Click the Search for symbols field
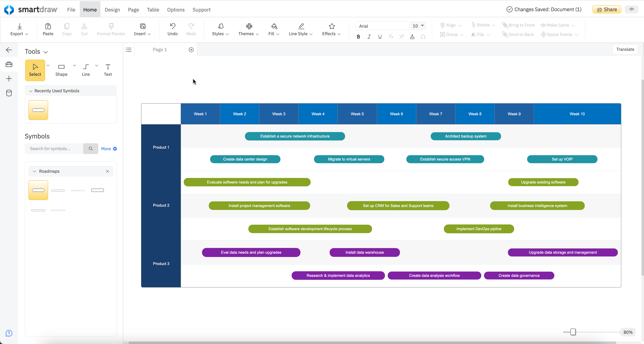The height and width of the screenshot is (344, 644). coord(54,149)
